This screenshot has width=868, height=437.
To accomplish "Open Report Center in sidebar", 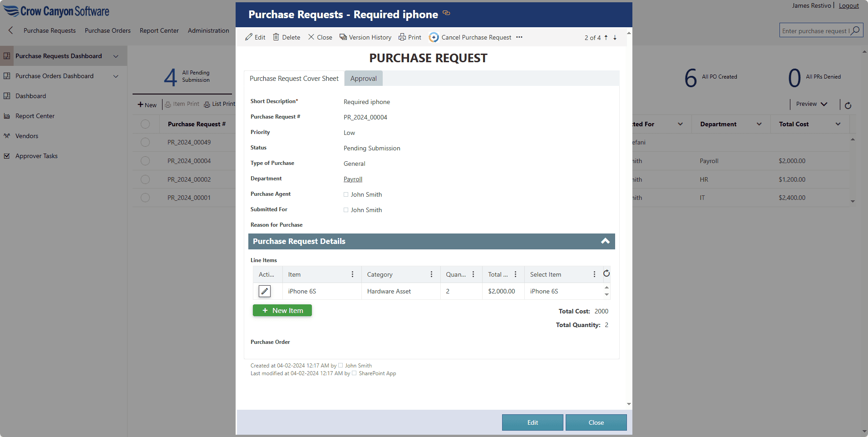I will point(35,116).
